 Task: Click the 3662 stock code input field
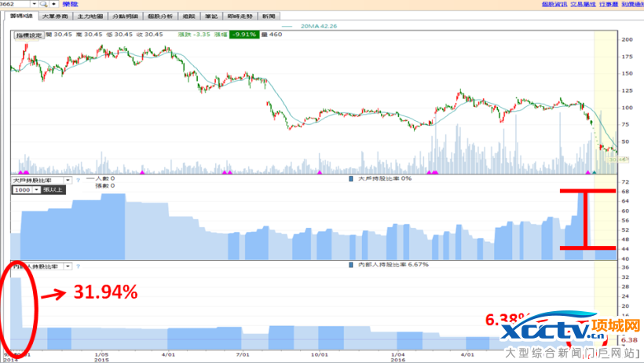[14, 4]
